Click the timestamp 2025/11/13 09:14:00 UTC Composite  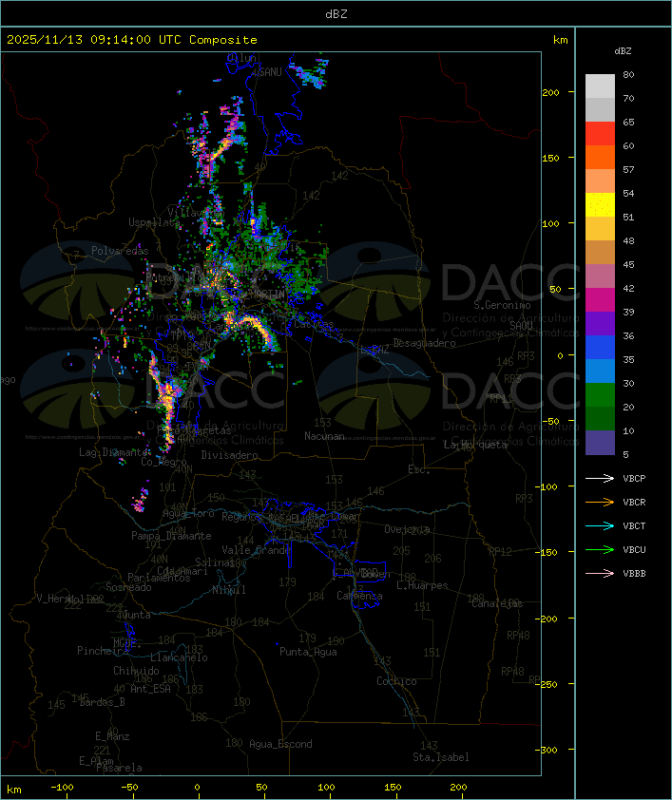tap(132, 40)
